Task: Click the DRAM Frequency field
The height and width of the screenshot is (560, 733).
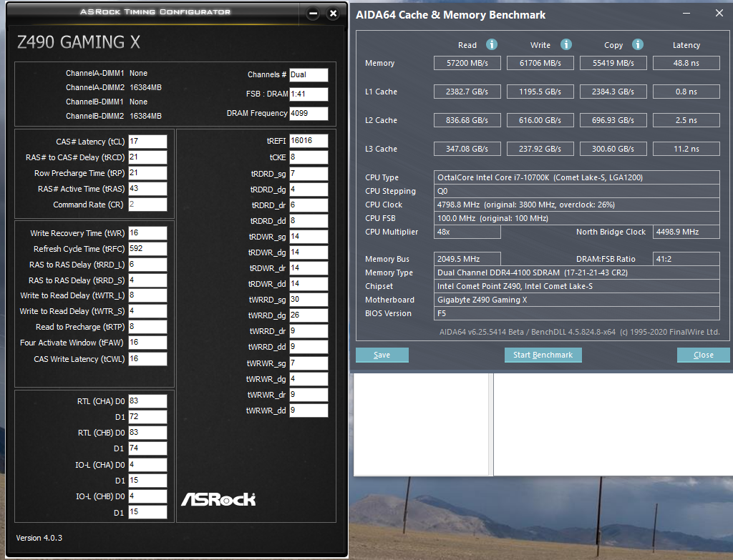Action: point(309,113)
